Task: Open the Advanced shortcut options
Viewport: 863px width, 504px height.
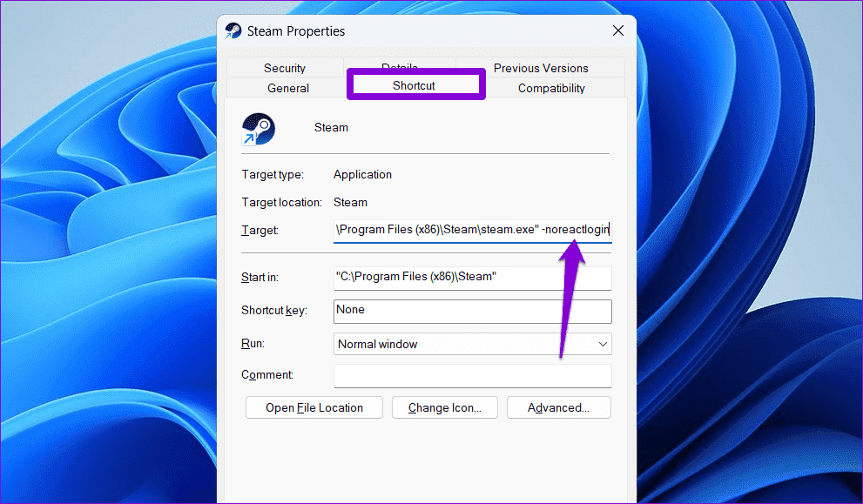Action: pos(558,407)
